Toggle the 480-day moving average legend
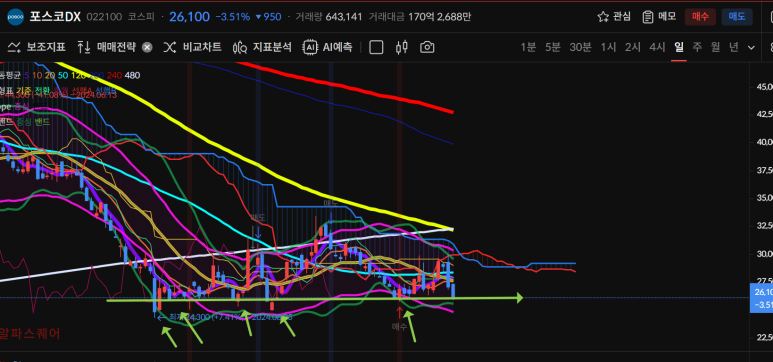 (x=132, y=75)
